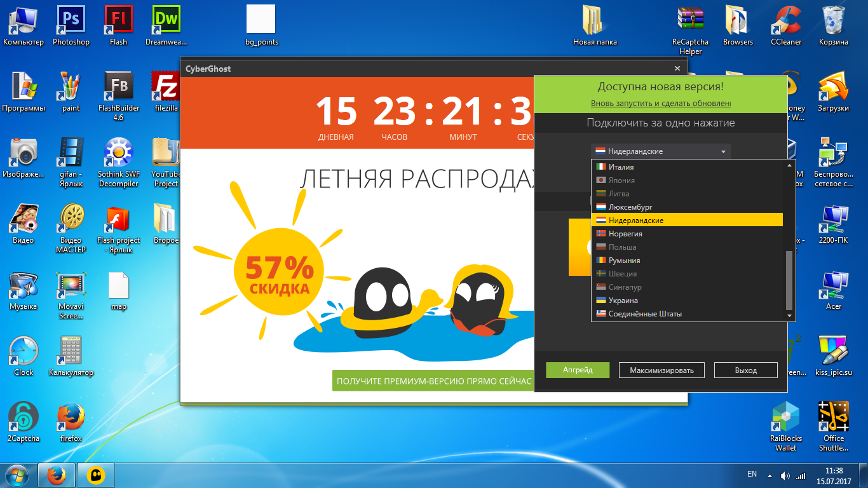868x488 pixels.
Task: Open the gifan shortcut icon
Action: [71, 161]
